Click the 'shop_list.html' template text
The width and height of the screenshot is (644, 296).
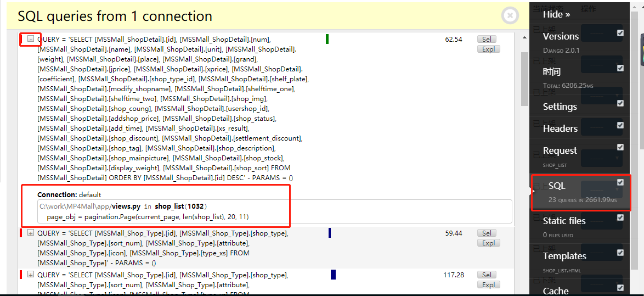[x=562, y=271]
